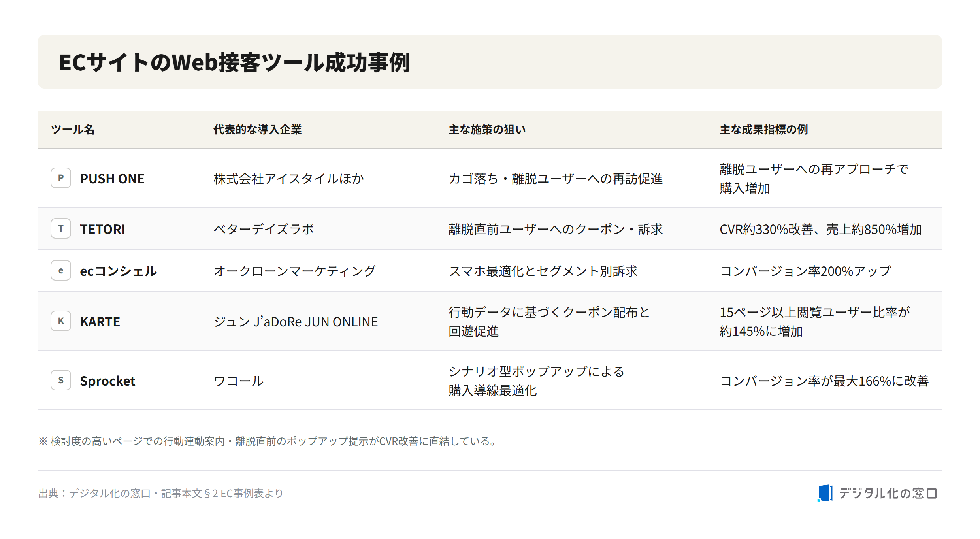Screen dimensions: 980x539
Task: Click コンバージョン率200%アップ cell
Action: tap(805, 271)
